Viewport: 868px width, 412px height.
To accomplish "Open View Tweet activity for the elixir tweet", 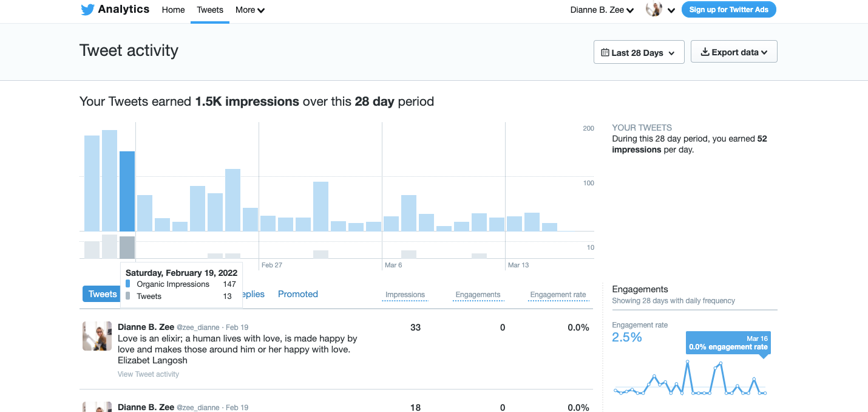I will (x=148, y=374).
